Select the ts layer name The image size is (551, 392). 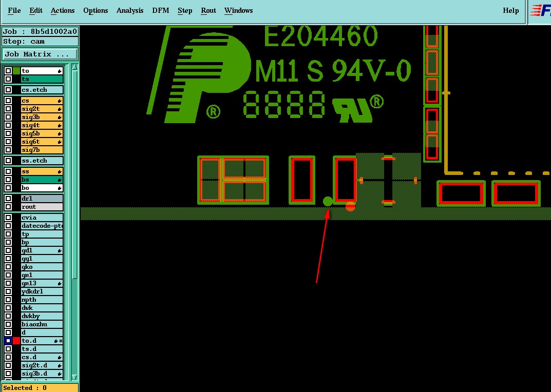(42, 79)
